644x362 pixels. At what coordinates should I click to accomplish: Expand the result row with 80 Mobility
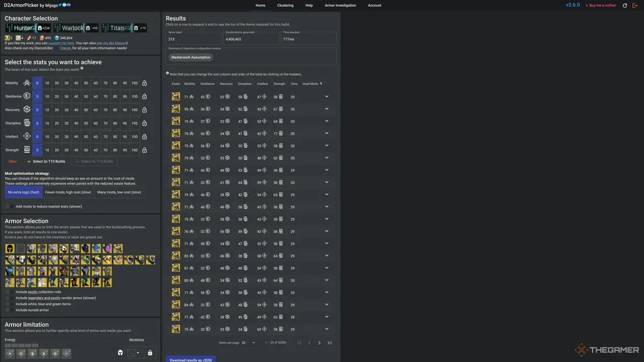tap(327, 280)
